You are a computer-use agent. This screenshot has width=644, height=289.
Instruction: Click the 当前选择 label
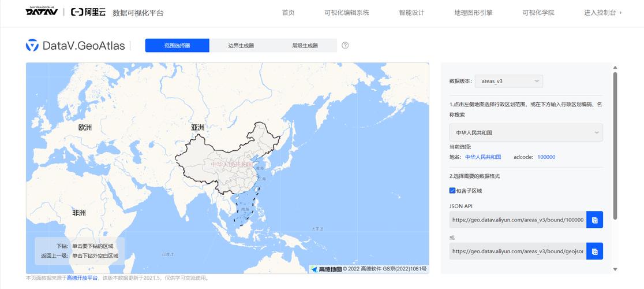(x=460, y=147)
